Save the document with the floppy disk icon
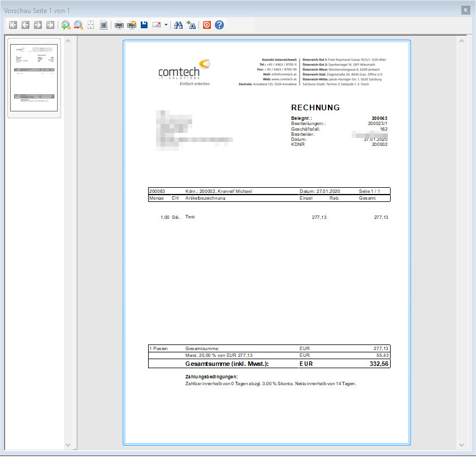 [144, 25]
